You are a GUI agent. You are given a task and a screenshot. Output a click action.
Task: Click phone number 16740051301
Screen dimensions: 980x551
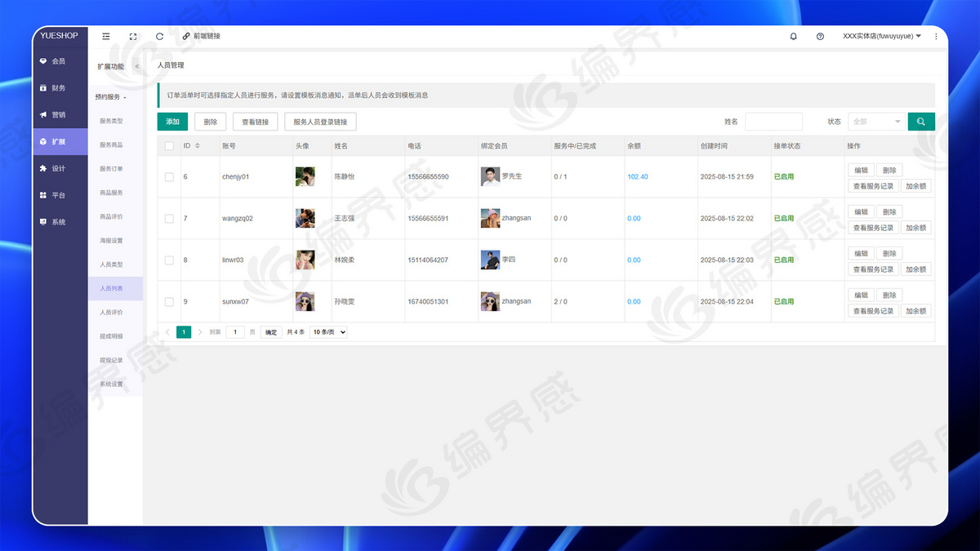pyautogui.click(x=428, y=301)
